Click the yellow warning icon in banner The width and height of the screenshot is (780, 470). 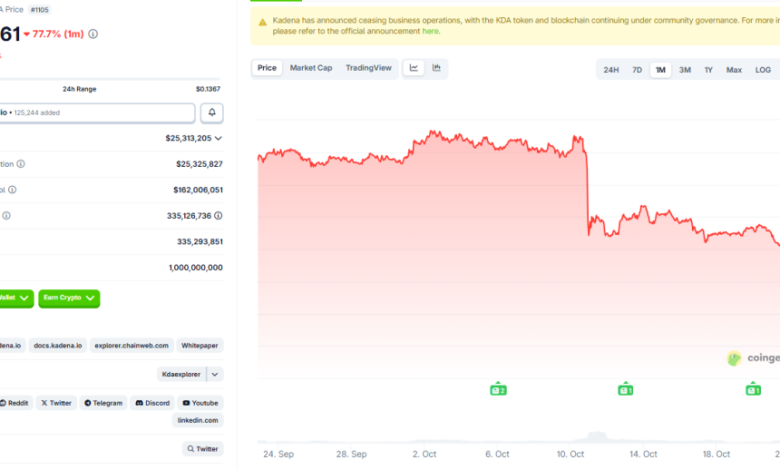coord(262,21)
